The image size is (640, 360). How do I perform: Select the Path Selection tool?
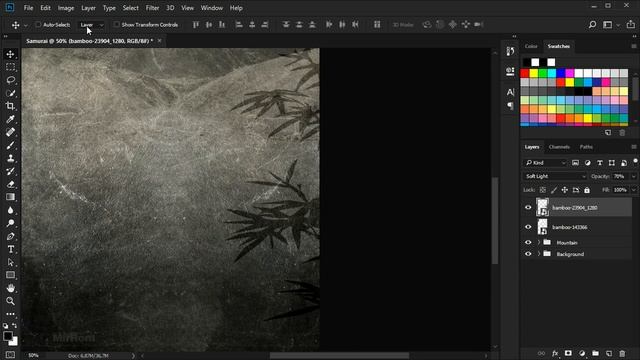pos(11,262)
